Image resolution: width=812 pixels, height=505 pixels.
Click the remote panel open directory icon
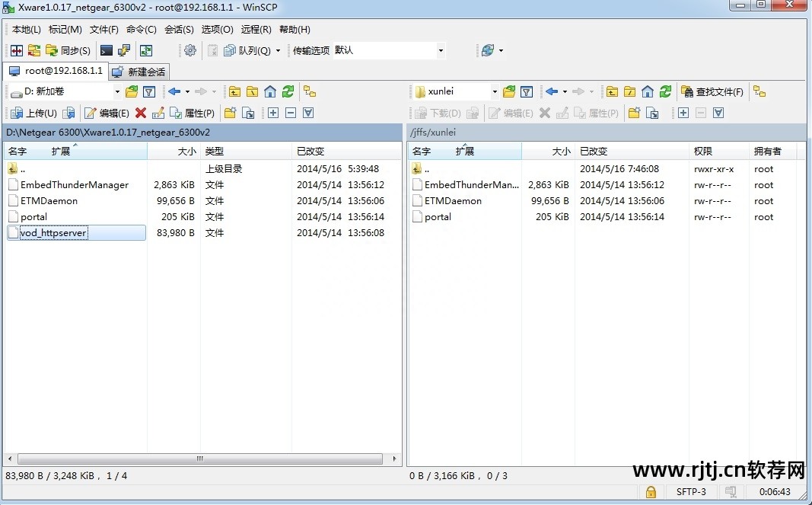point(509,91)
